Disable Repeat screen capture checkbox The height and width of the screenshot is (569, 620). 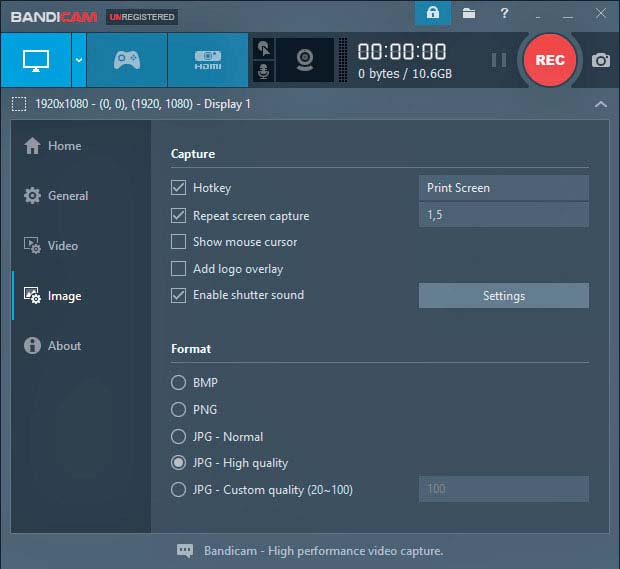tap(178, 216)
